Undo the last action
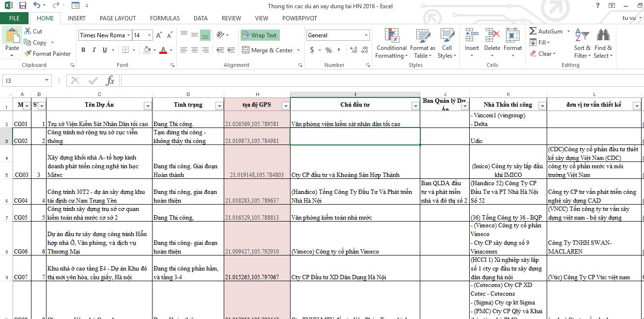 tap(37, 6)
